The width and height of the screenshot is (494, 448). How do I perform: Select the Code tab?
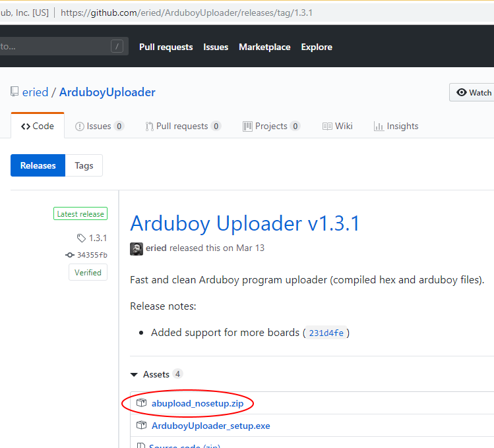point(38,126)
